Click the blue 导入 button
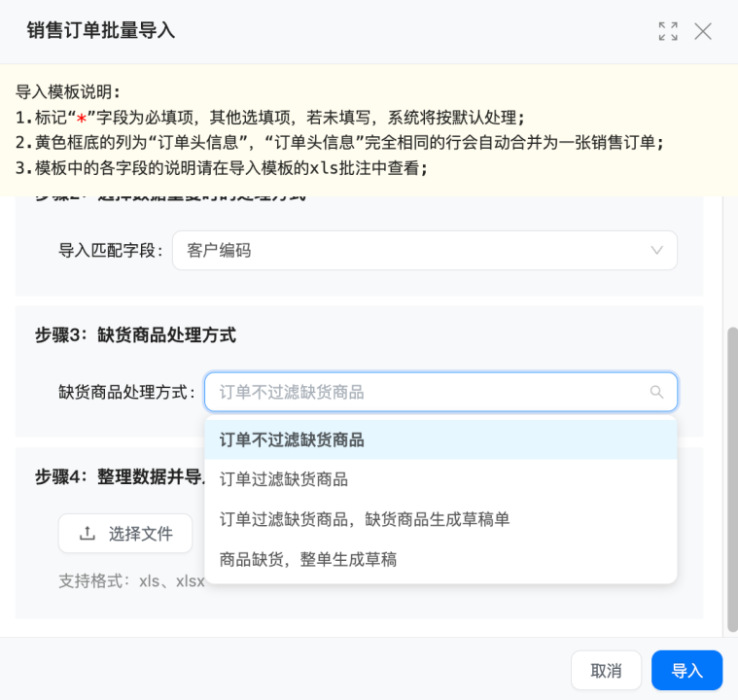The image size is (738, 700). [x=686, y=670]
